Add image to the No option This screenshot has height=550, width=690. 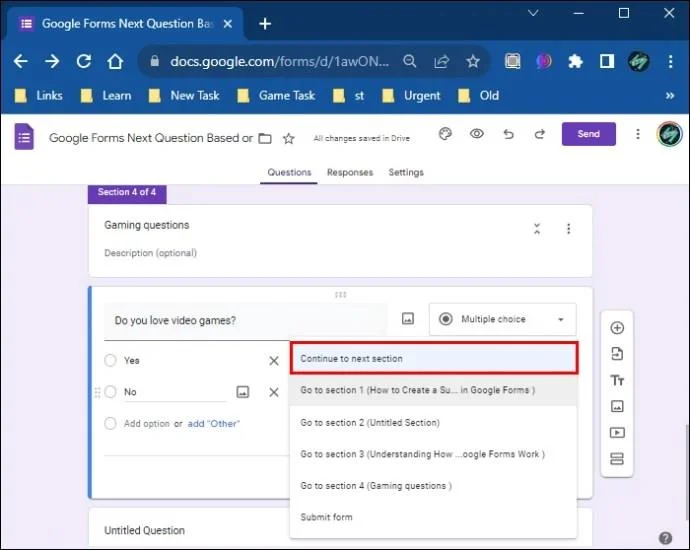[243, 392]
